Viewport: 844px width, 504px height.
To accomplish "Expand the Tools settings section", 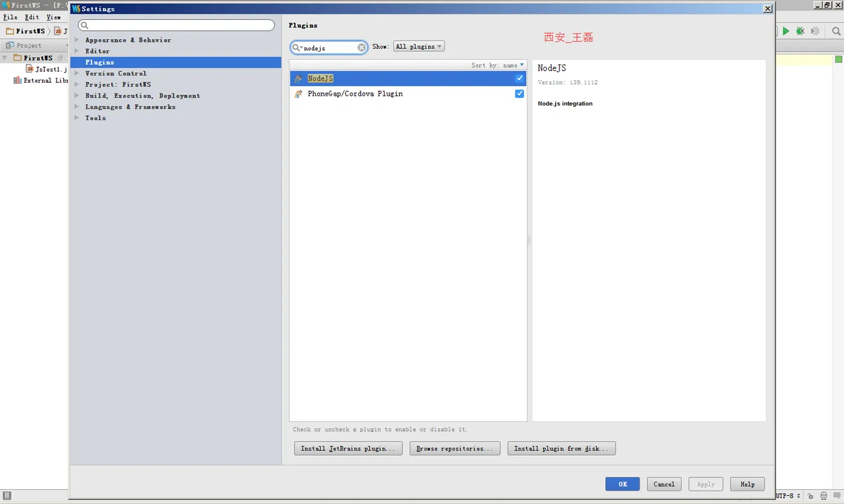I will point(77,118).
